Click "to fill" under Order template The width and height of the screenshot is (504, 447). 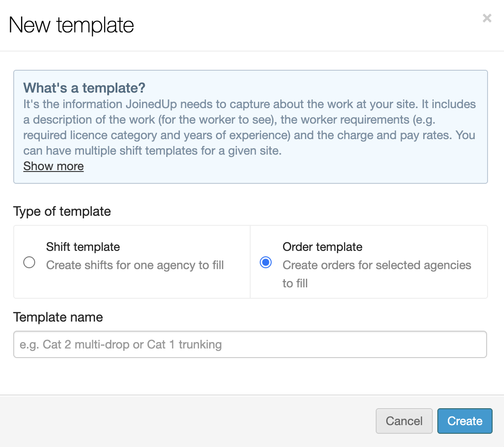click(x=295, y=283)
